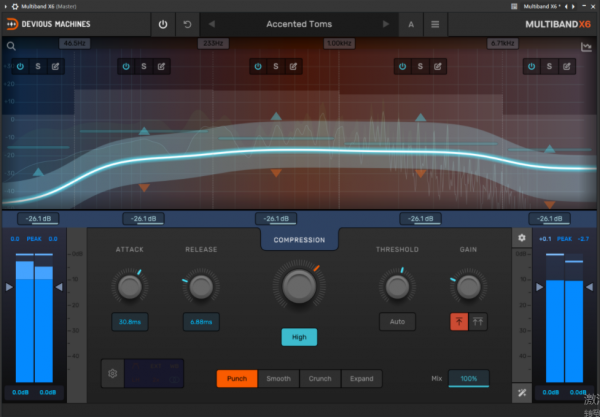Click the first band -26.1 dB threshold value
The width and height of the screenshot is (600, 417).
click(x=38, y=219)
